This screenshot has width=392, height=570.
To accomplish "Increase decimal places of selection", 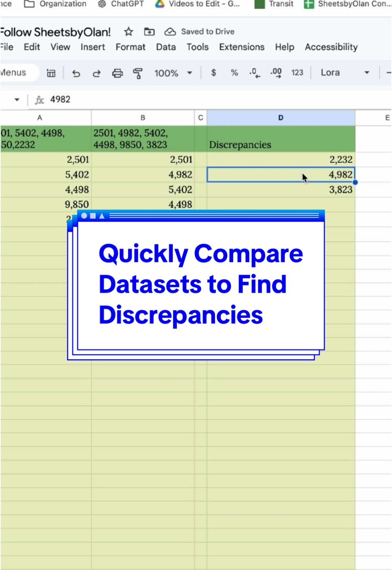I will coord(276,72).
